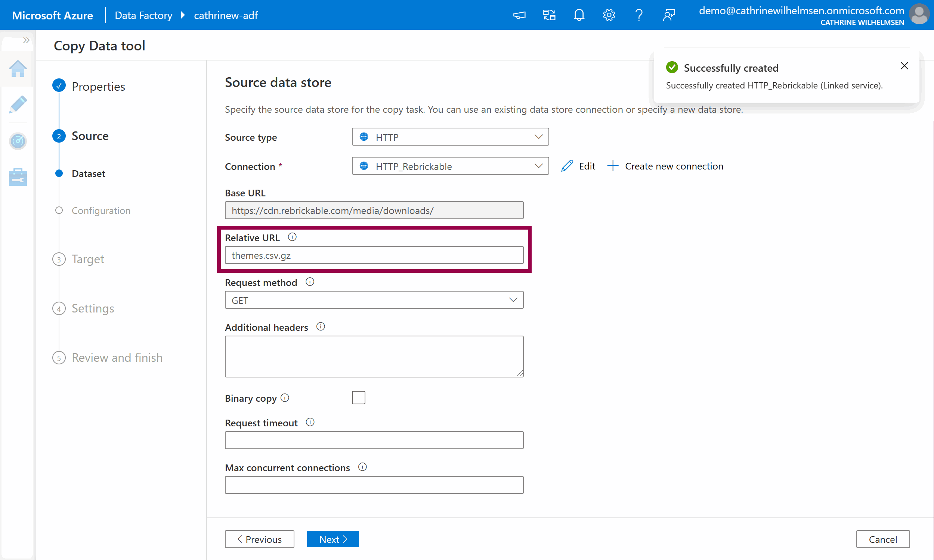Enable the Binary copy checkbox
The height and width of the screenshot is (560, 934).
(x=358, y=398)
